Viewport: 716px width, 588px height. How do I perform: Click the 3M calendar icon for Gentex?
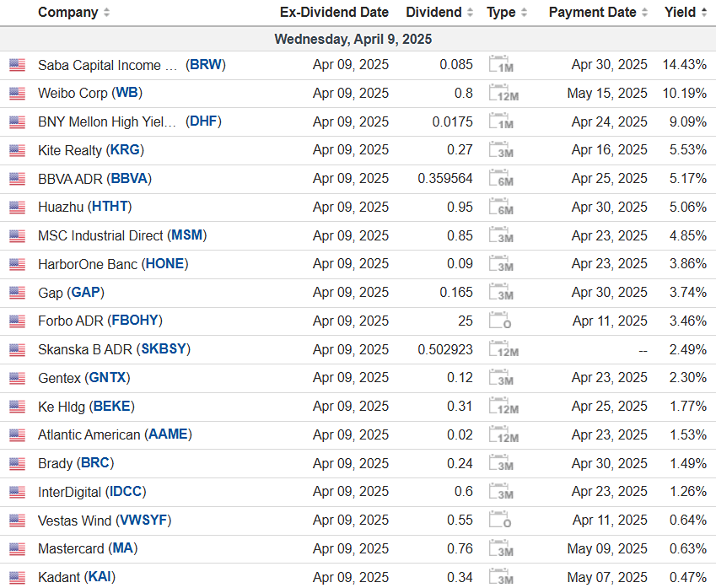[501, 377]
